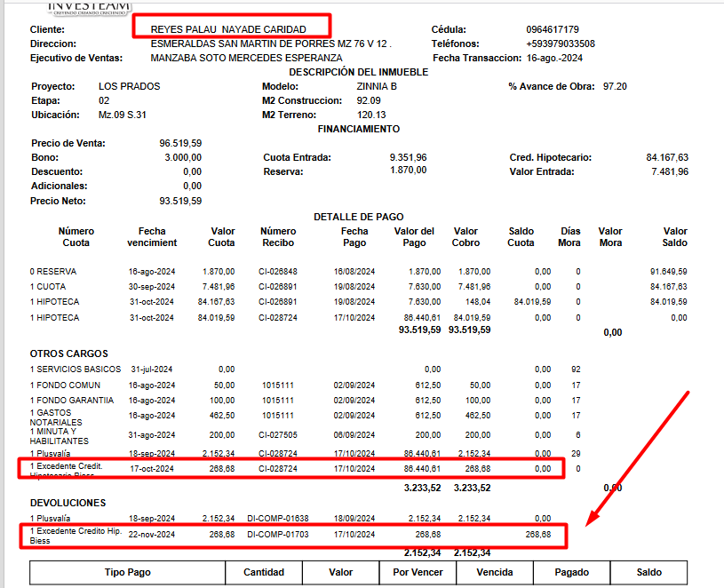Viewport: 724px width, 588px height.
Task: Click sales executive MANZABA SOTO MERCEDES ESPERANZA
Action: [x=246, y=58]
